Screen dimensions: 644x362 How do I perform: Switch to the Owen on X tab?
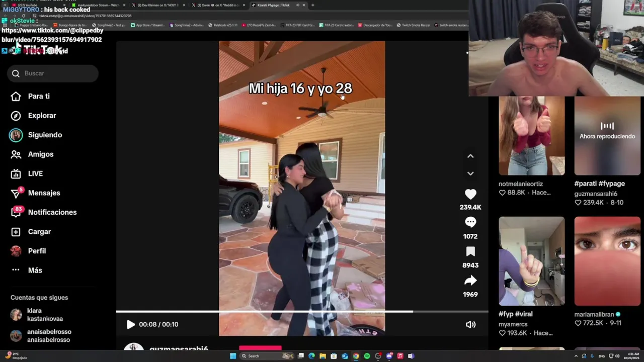click(x=217, y=5)
